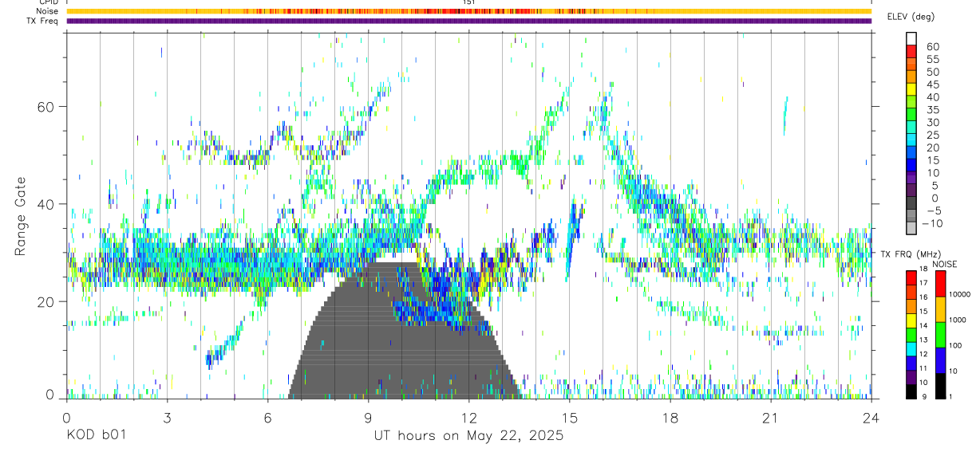The height and width of the screenshot is (452, 980).
Task: Click the "45" label on ELEV colorbar
Action: (932, 85)
